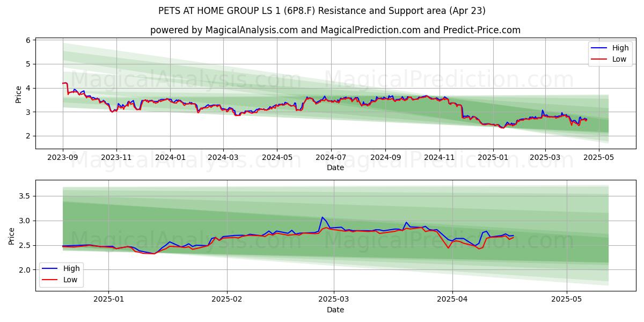Image resolution: width=644 pixels, height=322 pixels.
Task: Click the '3.5' price tick on bottom chart
Action: tap(26, 196)
